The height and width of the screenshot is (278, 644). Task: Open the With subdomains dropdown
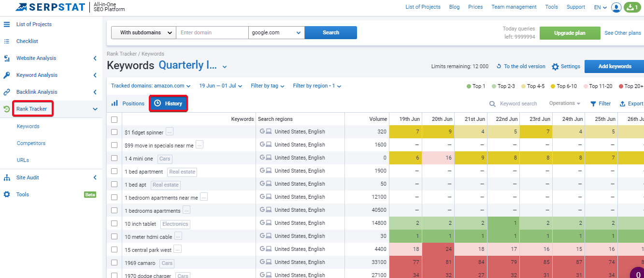coord(143,32)
